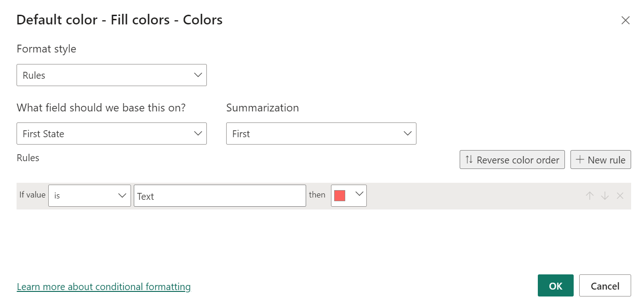Image resolution: width=644 pixels, height=308 pixels.
Task: Open the First State field dropdown
Action: click(x=111, y=134)
